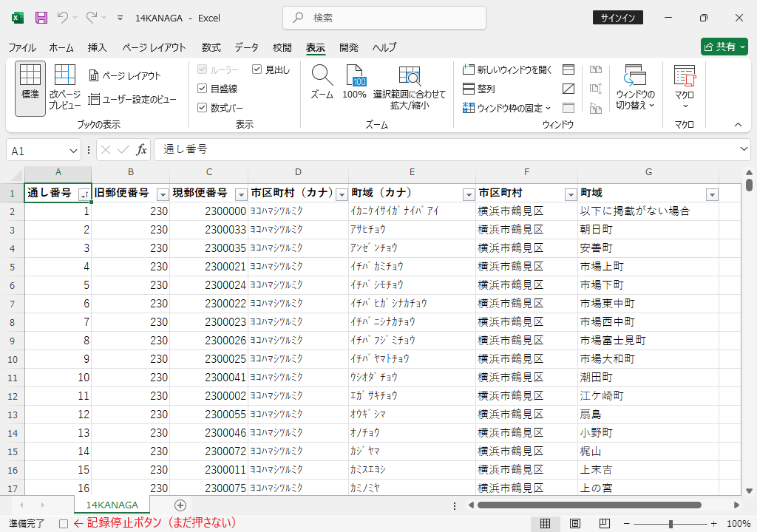
Task: Click the Undo arrow icon
Action: pyautogui.click(x=62, y=18)
